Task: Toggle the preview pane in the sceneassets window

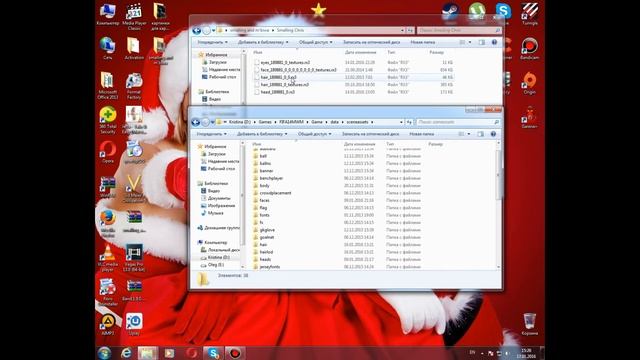Action: click(480, 134)
